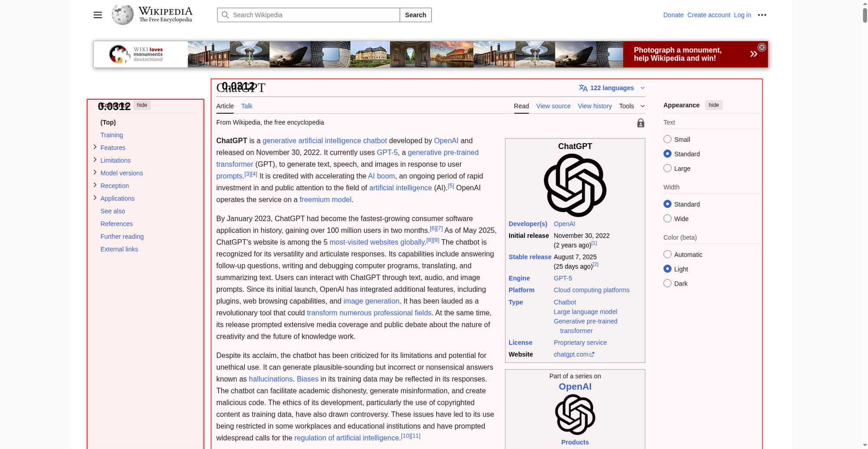This screenshot has height=449, width=868.
Task: Click the banner double-arrow icon
Action: tap(753, 54)
